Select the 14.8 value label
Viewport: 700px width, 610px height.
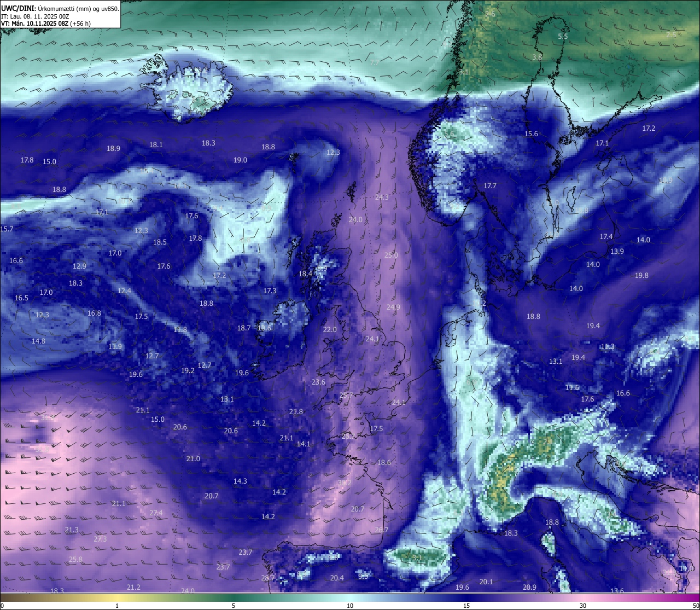tap(38, 341)
